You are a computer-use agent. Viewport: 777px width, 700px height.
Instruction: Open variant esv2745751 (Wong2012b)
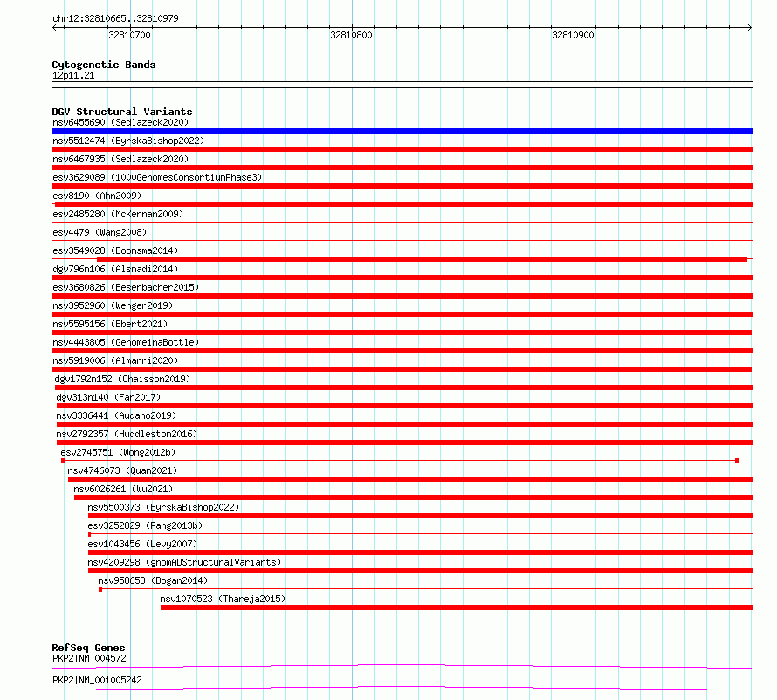[118, 452]
